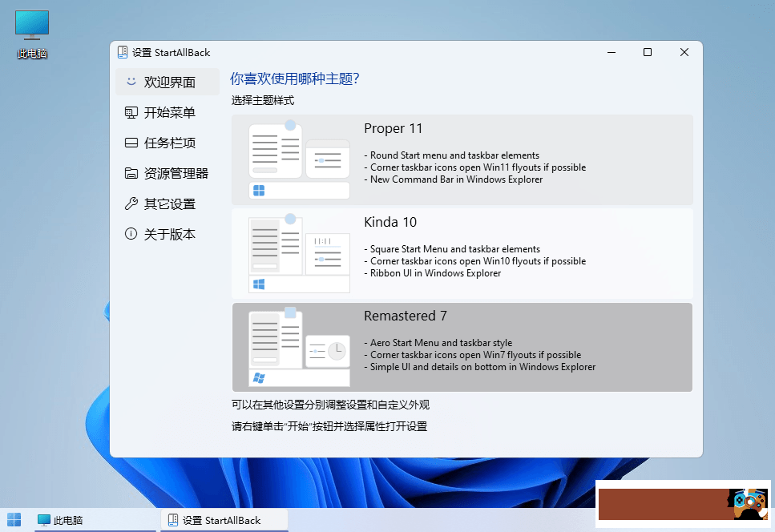Click the StartAllBack title bar app icon
The image size is (775, 532).
(122, 52)
